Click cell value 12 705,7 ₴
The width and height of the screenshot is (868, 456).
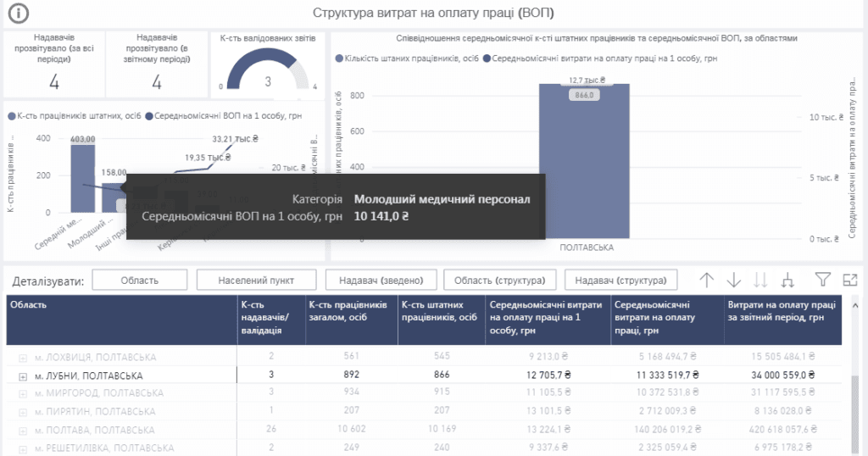coord(548,375)
